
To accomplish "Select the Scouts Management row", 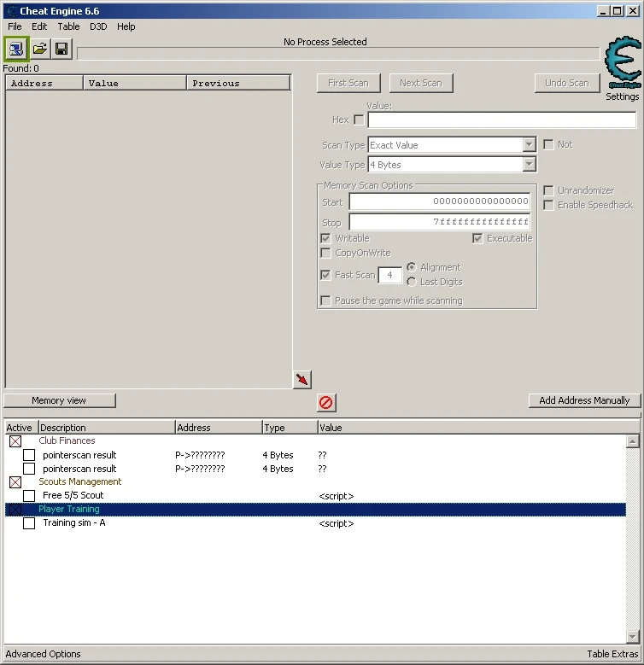I will coord(315,481).
